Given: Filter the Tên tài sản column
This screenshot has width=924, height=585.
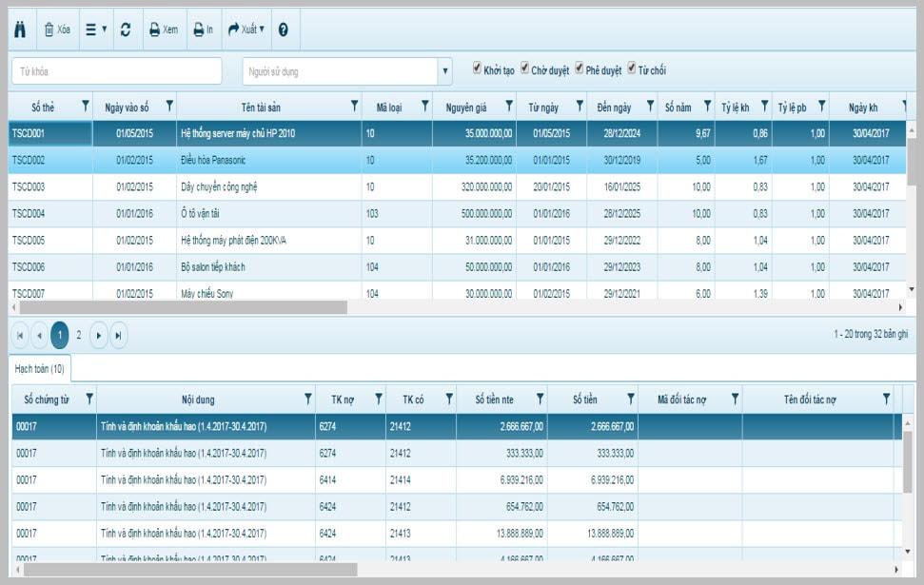Looking at the screenshot, I should click(x=355, y=106).
